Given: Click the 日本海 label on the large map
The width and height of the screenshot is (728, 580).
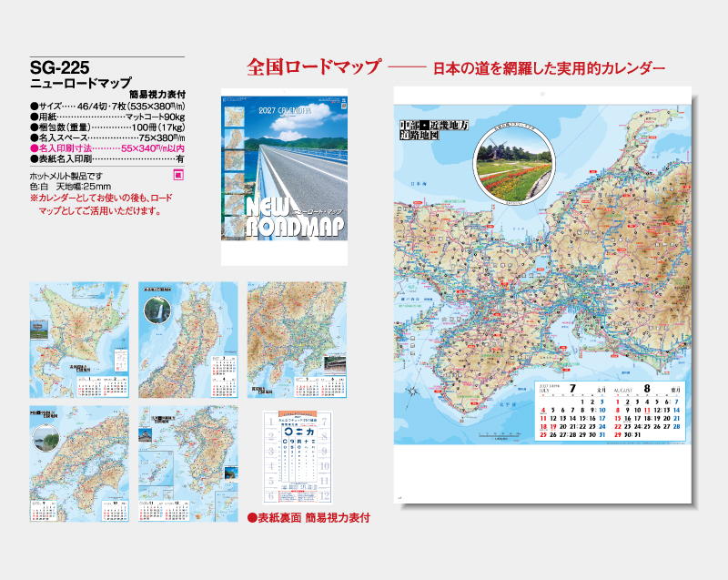Looking at the screenshot, I should pyautogui.click(x=419, y=184).
